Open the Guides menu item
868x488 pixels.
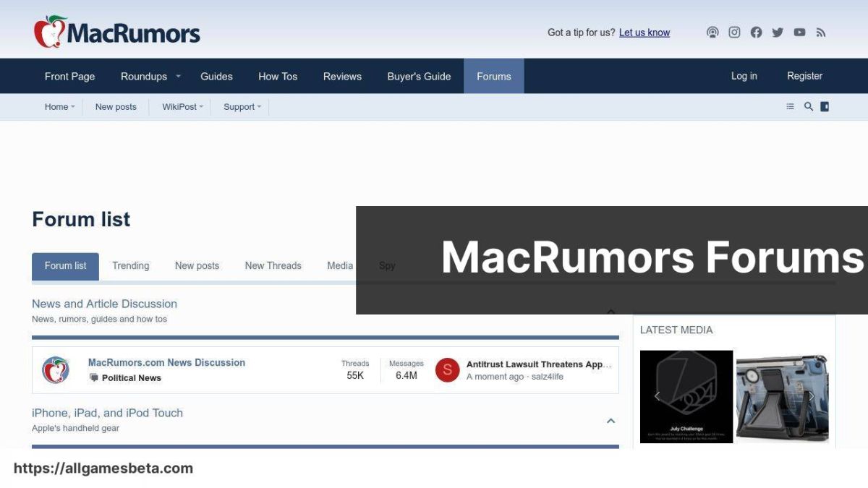(x=216, y=76)
